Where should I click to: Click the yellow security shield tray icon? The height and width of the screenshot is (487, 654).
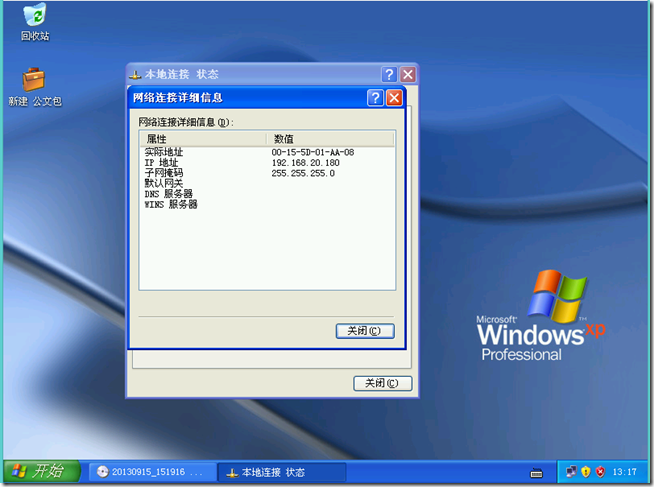point(586,472)
